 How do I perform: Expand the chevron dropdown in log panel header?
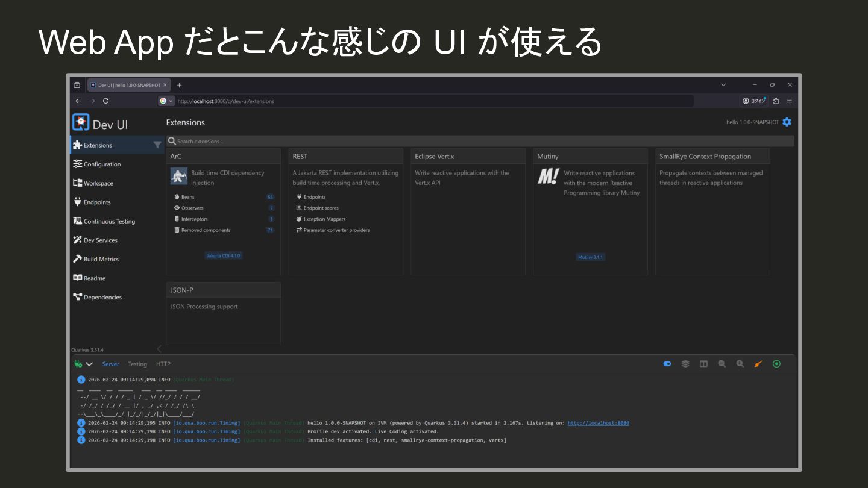click(x=89, y=364)
